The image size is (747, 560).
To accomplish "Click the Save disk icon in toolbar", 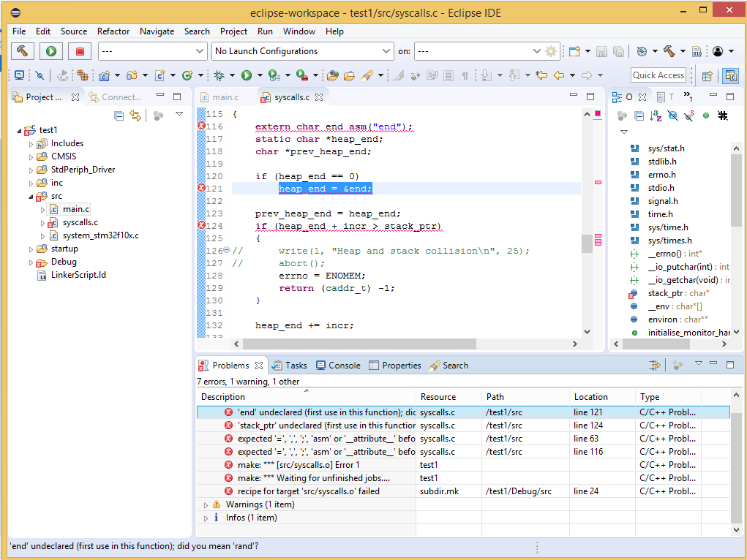I will click(x=601, y=51).
